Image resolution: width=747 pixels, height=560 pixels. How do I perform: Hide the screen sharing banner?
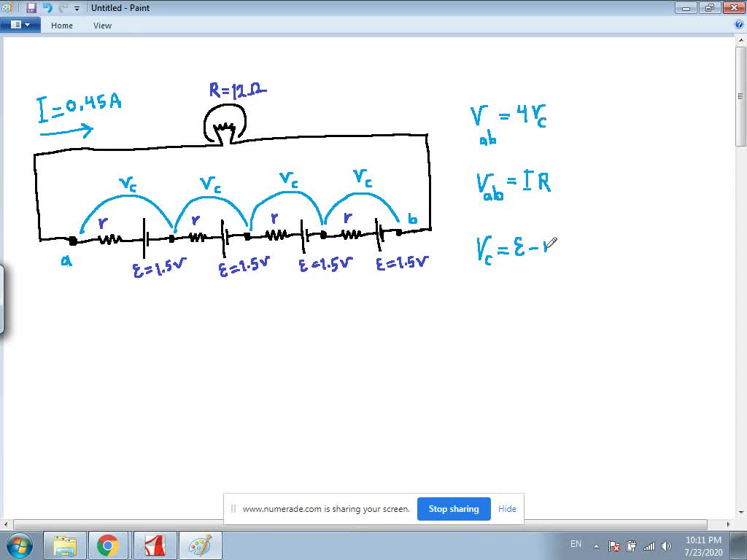507,509
